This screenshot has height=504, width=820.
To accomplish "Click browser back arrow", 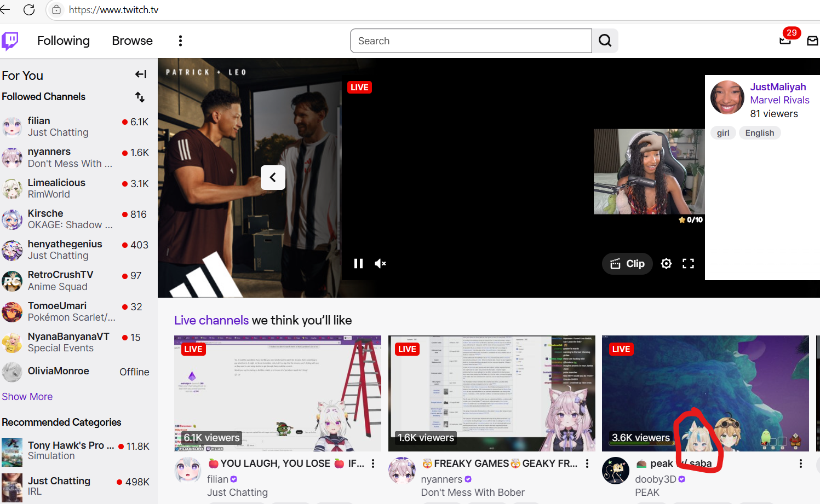I will coord(5,10).
